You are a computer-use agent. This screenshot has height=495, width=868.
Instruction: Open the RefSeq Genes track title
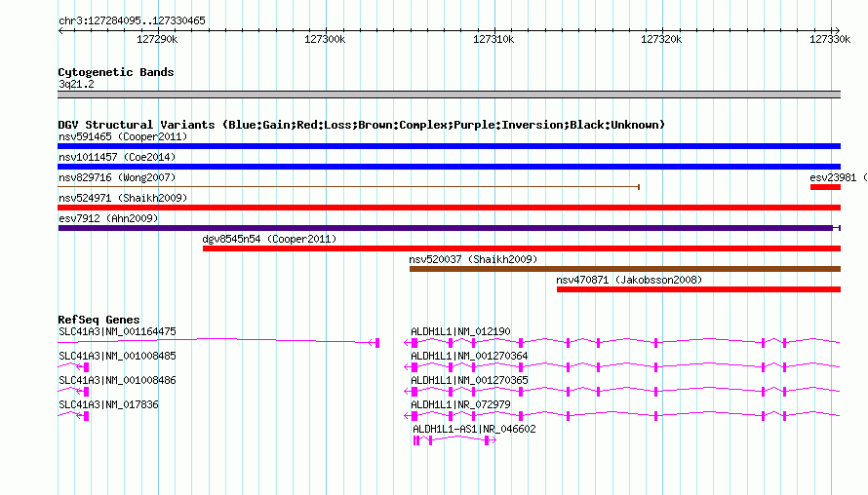99,320
